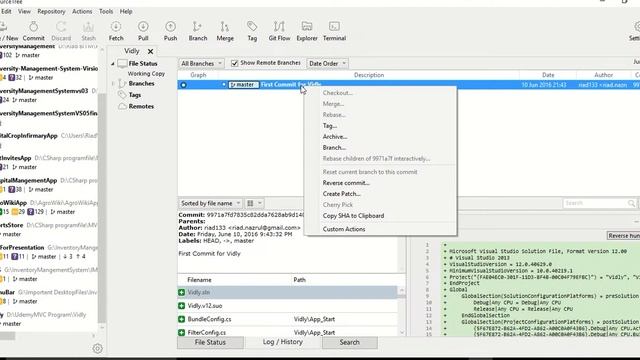This screenshot has width=640, height=360.
Task: Open the All Branches dropdown
Action: [x=201, y=63]
